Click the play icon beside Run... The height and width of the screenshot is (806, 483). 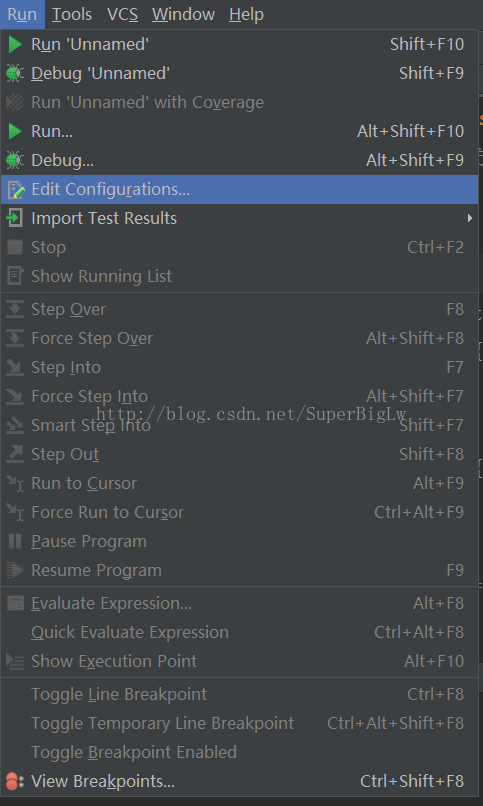15,132
